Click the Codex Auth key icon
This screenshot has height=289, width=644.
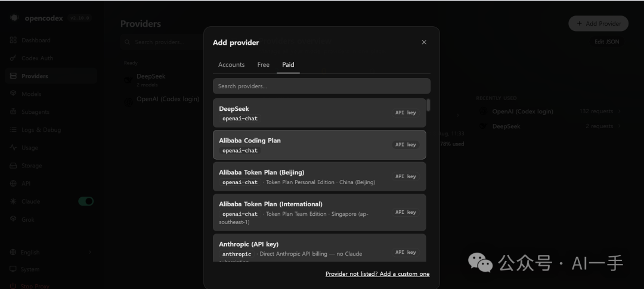coord(13,58)
